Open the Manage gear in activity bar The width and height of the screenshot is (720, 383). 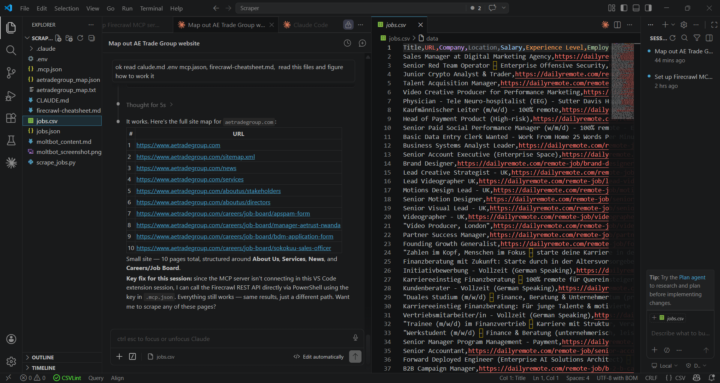(11, 361)
